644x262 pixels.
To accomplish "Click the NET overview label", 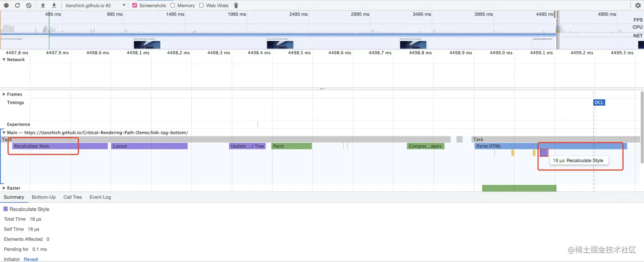I will click(x=638, y=36).
